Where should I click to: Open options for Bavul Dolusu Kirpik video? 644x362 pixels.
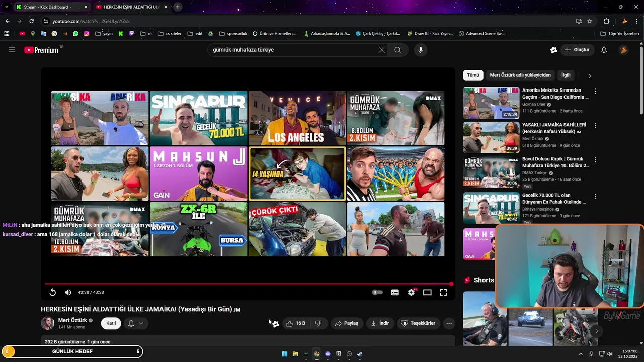point(595,160)
